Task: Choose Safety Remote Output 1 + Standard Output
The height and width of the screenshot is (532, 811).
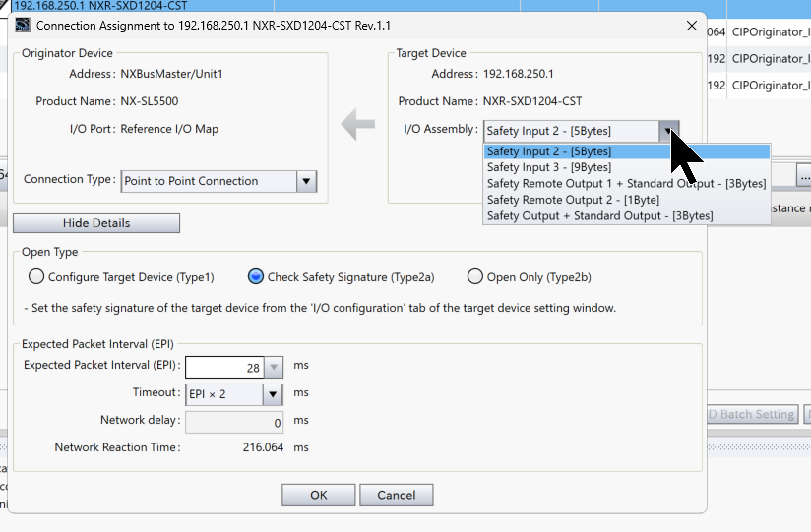Action: pos(627,184)
